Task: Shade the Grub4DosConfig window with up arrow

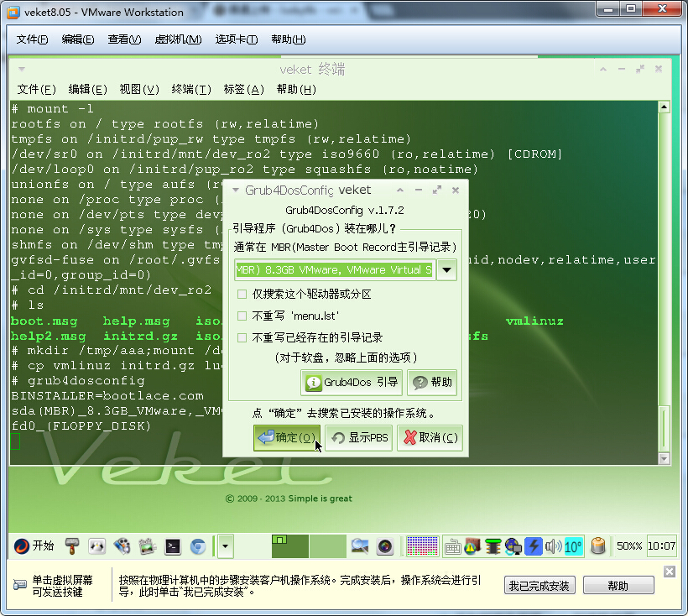Action: (400, 190)
